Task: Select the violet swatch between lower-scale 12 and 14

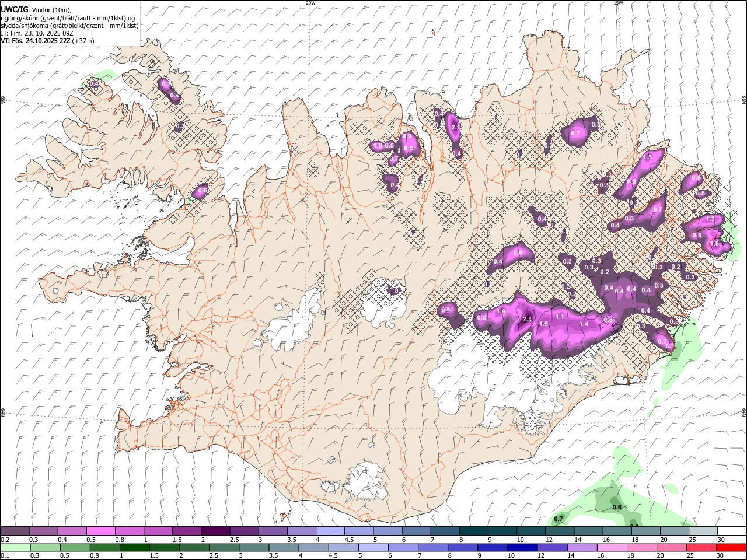Action: click(551, 547)
